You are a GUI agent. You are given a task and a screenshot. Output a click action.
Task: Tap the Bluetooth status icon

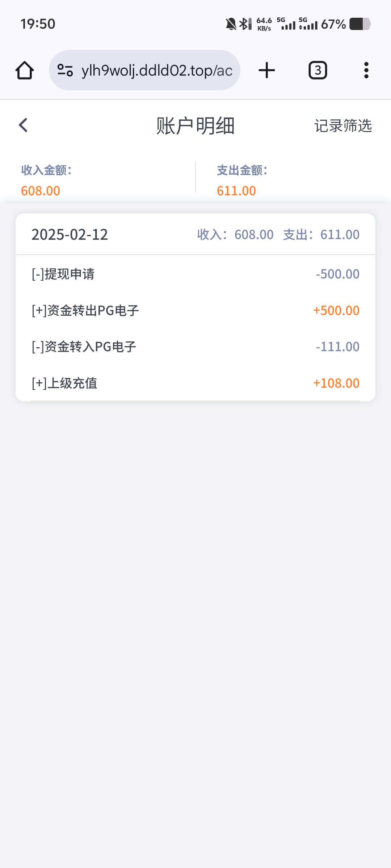(x=244, y=24)
